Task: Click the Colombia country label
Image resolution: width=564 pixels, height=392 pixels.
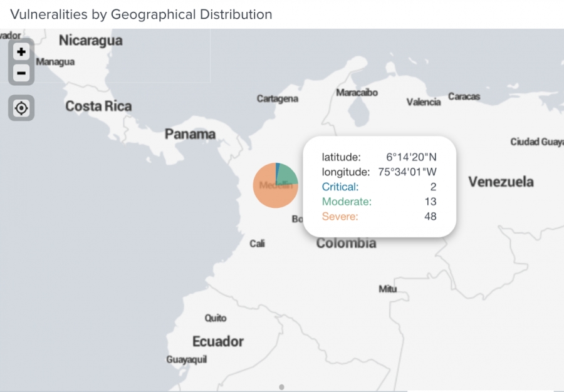Action: pyautogui.click(x=346, y=244)
